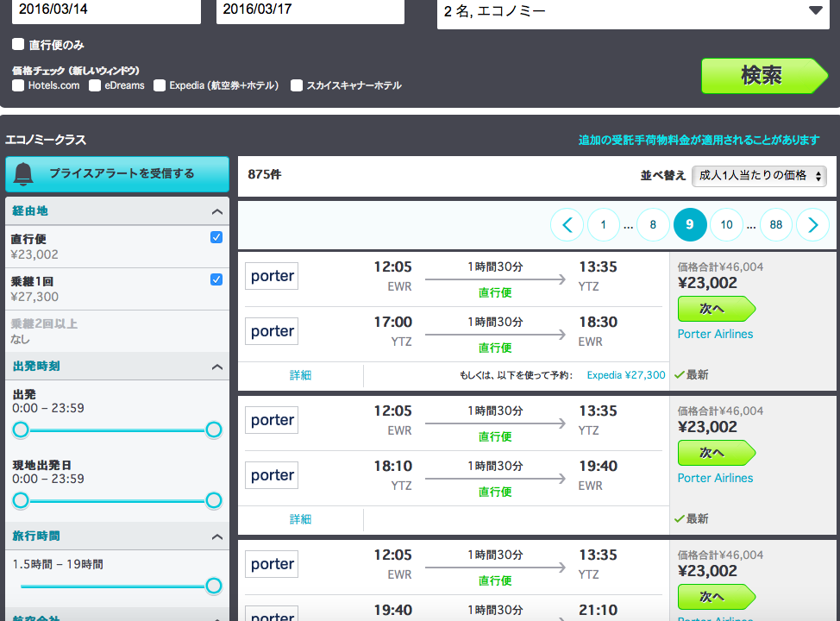Open the 2名, エコノミー passenger dropdown
Viewport: 840px width, 621px height.
click(633, 12)
